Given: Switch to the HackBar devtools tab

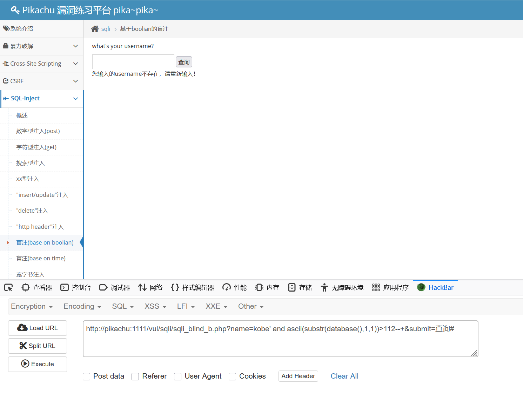Looking at the screenshot, I should (x=435, y=287).
